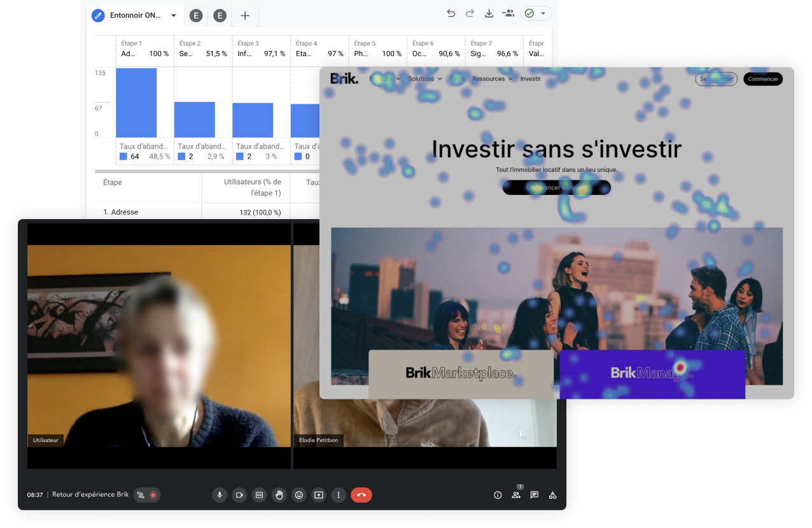The width and height of the screenshot is (812, 528).
Task: Expand the Solutions menu on Brik site
Action: [x=425, y=79]
